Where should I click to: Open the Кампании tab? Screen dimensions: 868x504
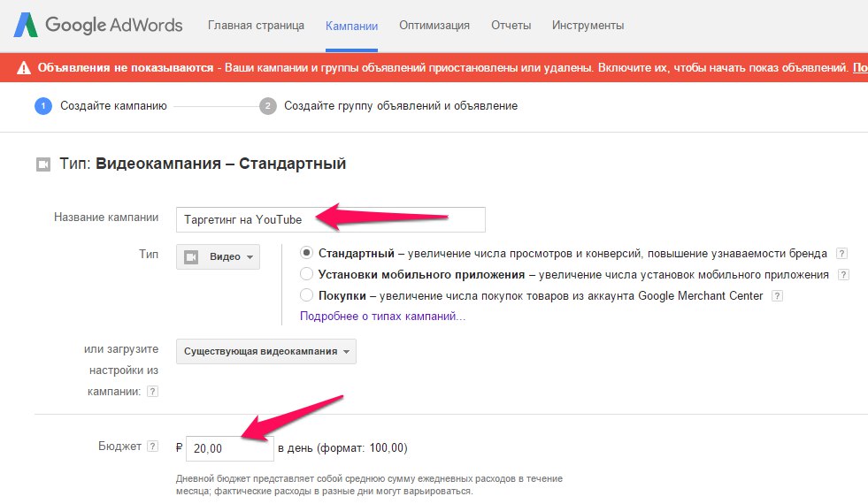pos(351,26)
